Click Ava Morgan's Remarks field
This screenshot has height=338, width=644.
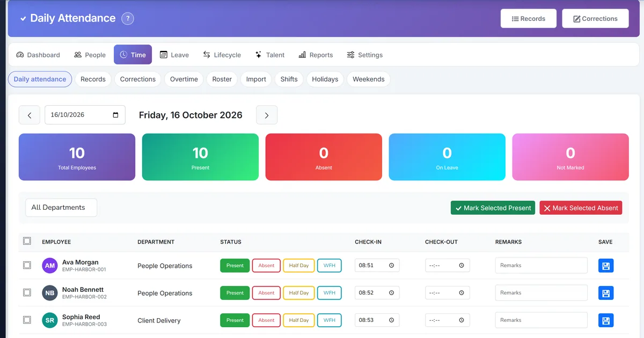coord(541,266)
